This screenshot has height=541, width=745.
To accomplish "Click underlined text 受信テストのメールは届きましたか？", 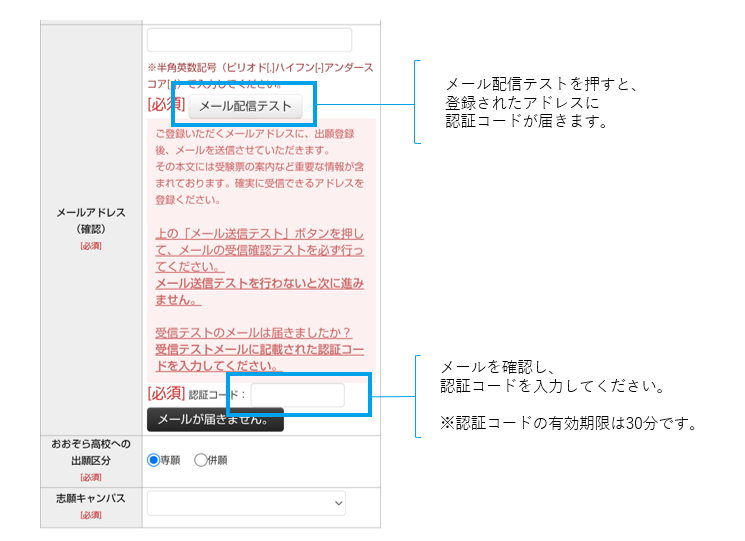I will [253, 332].
